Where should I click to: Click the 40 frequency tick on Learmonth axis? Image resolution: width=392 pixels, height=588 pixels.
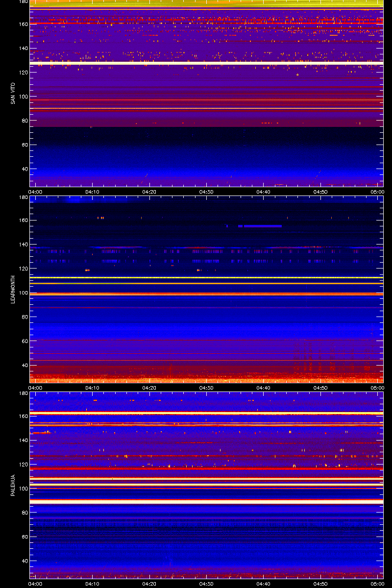24,365
